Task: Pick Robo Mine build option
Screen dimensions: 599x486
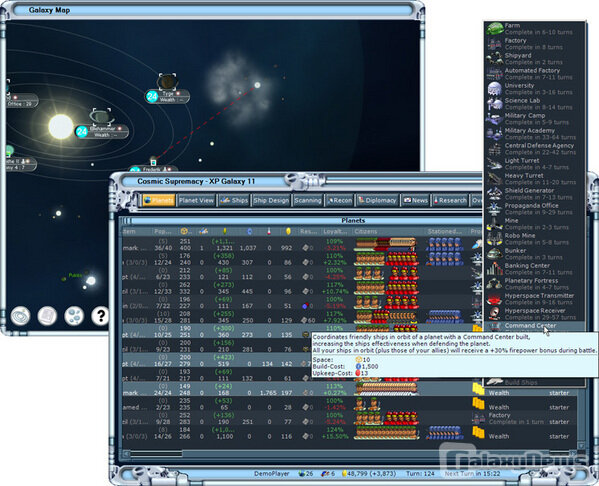Action: pos(535,238)
